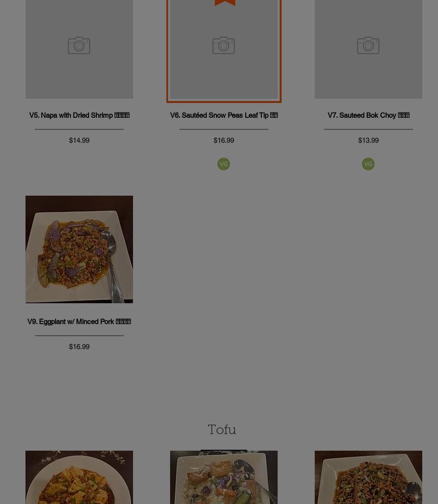Select the V6. Sautéed Snow Peas Leaf Tip title
Image resolution: width=438 pixels, height=504 pixels.
point(224,115)
